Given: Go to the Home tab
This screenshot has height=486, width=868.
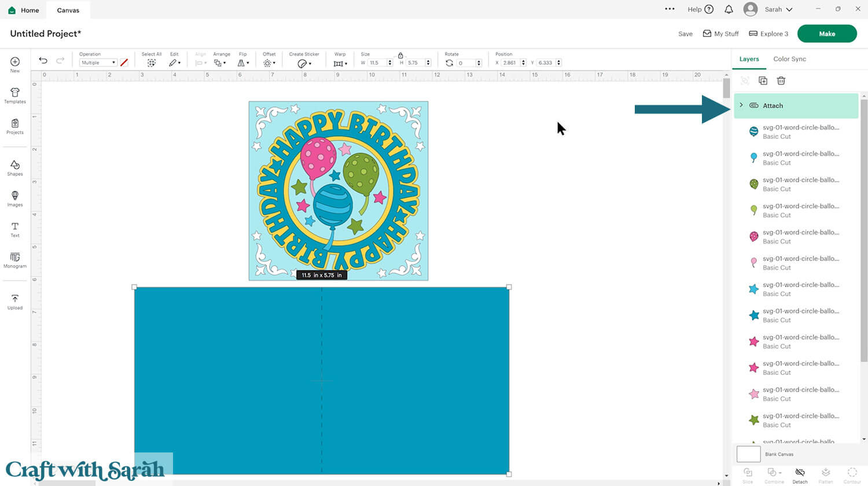Looking at the screenshot, I should point(24,10).
